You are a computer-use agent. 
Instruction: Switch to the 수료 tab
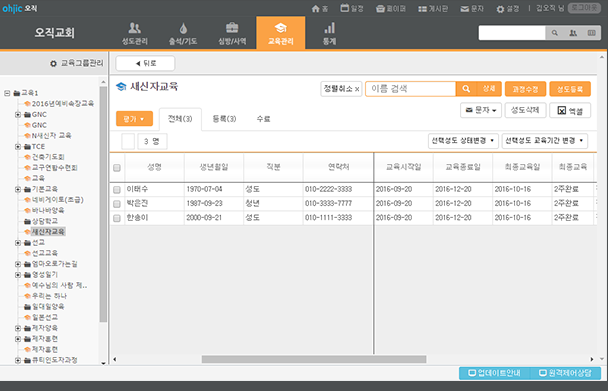tap(263, 119)
